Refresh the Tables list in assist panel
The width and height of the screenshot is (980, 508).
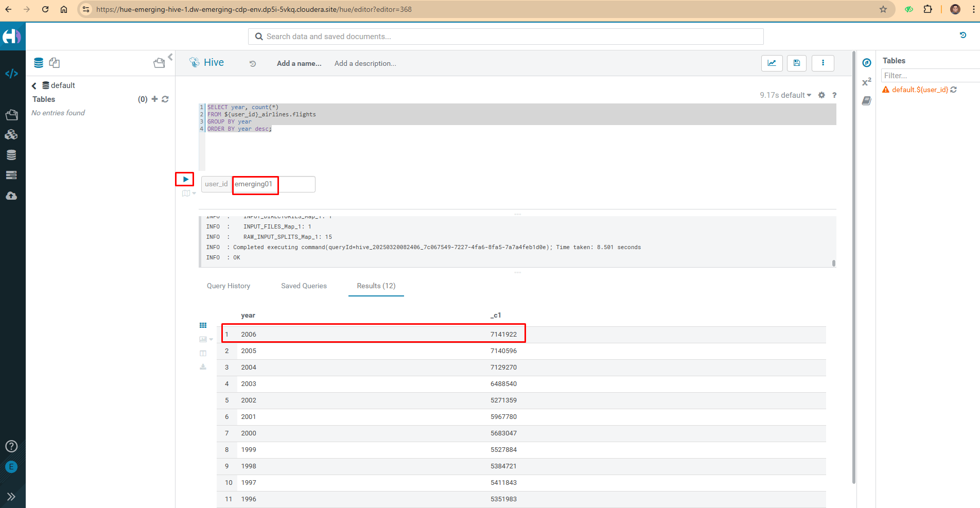tap(165, 99)
